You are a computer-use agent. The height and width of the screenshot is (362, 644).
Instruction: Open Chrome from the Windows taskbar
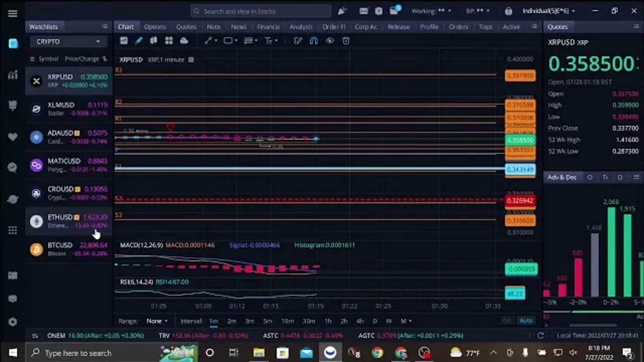click(x=377, y=352)
